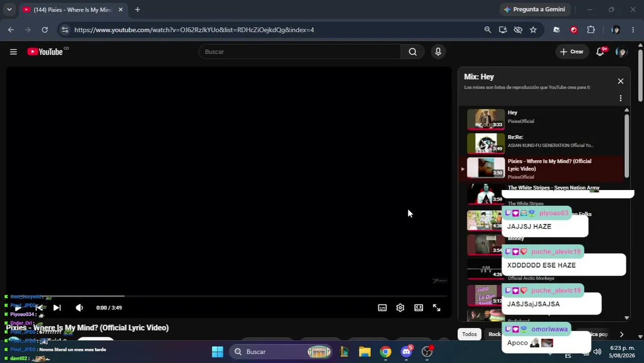Image resolution: width=644 pixels, height=363 pixels.
Task: Click the Pregunta a Gemini button
Action: click(x=535, y=10)
